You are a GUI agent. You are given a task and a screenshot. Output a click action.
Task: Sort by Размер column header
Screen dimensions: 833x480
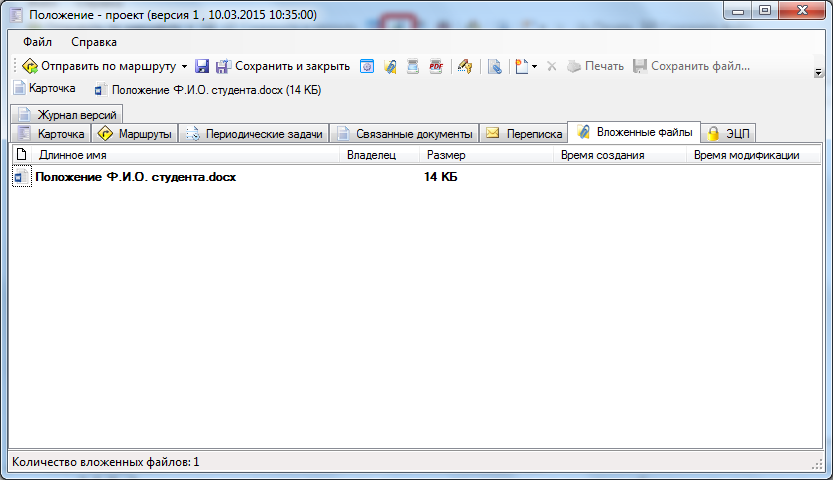click(486, 155)
